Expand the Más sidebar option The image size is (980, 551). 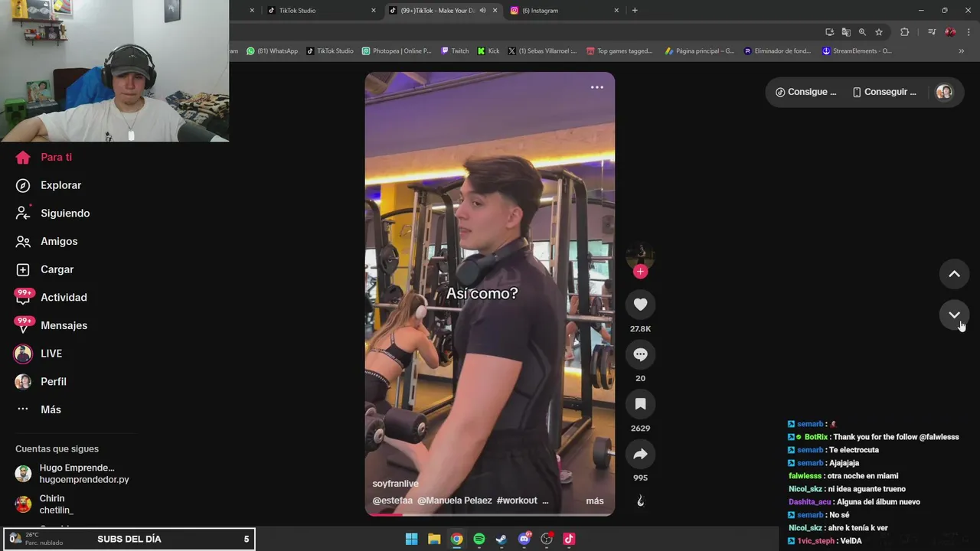click(x=38, y=409)
